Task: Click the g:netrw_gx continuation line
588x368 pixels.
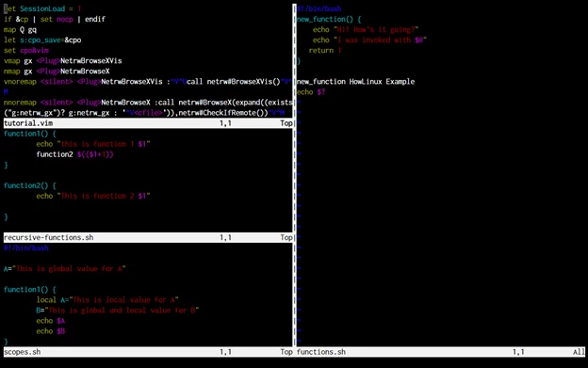Action: 144,113
